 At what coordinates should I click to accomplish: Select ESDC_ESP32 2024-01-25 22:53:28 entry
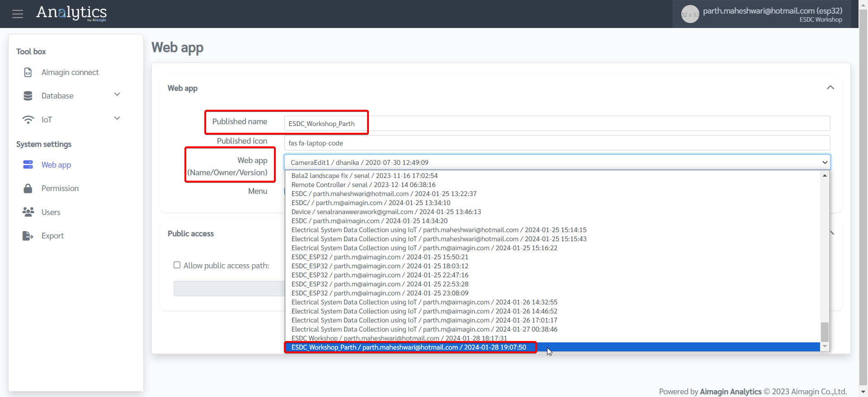click(552, 284)
